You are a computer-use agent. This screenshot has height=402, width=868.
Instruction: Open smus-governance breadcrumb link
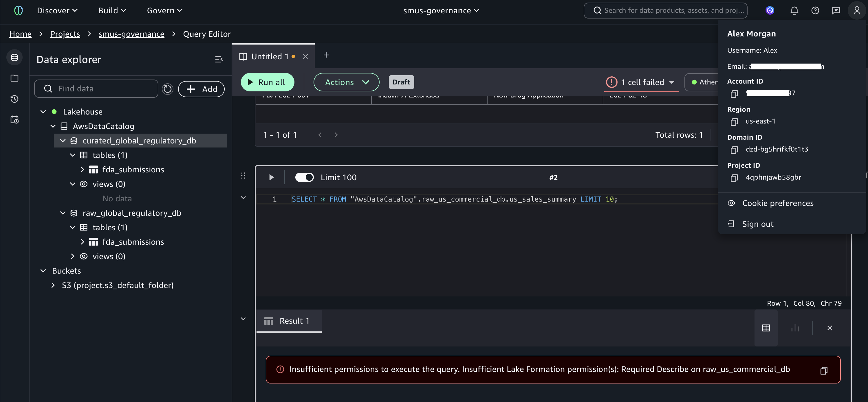click(131, 34)
